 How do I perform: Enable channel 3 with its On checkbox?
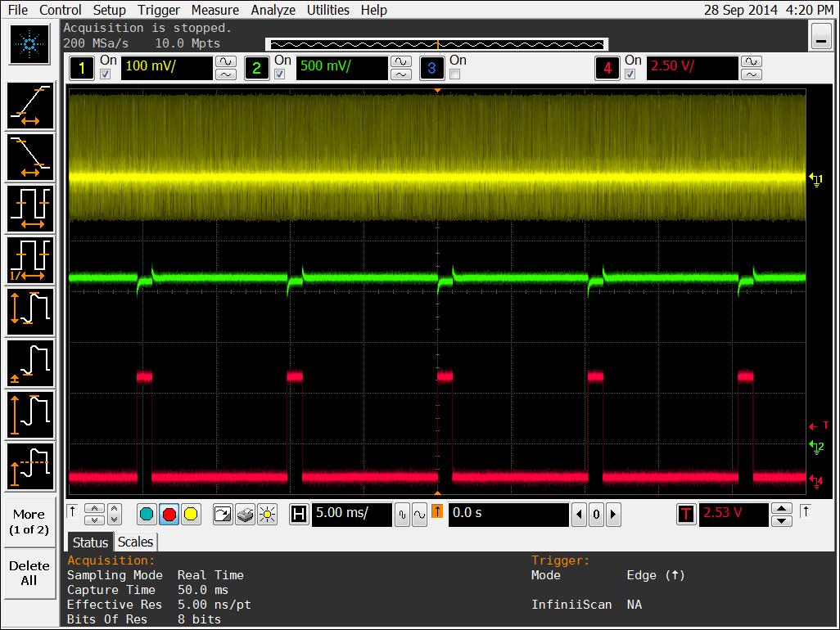coord(454,74)
